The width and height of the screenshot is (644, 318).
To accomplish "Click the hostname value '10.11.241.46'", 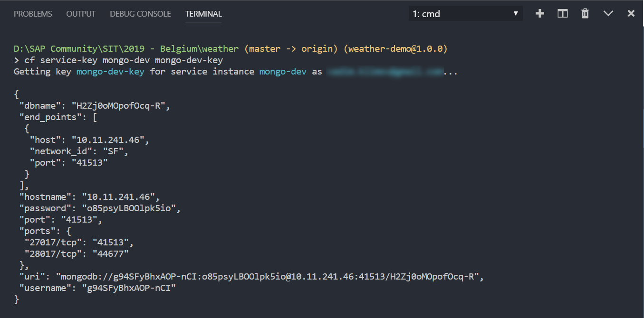I will point(121,197).
